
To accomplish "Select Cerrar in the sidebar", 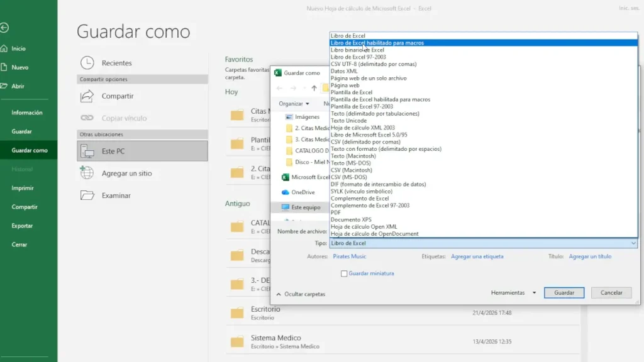I will [x=19, y=244].
